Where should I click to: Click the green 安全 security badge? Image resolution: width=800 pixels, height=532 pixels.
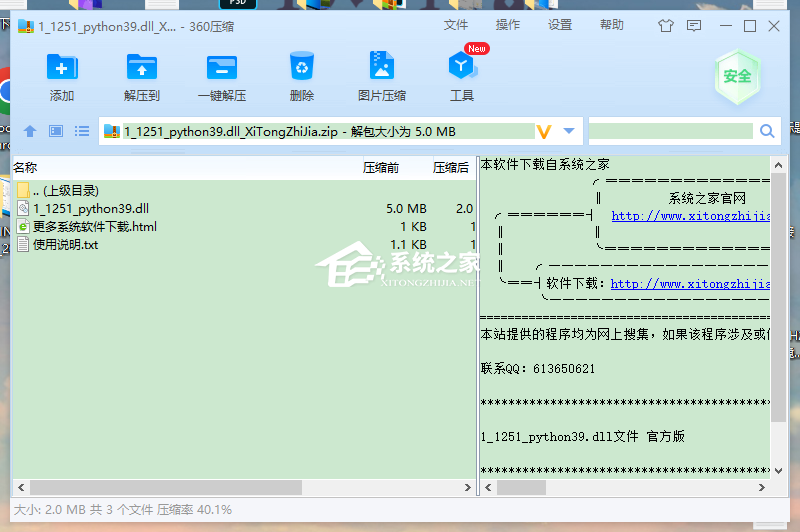(737, 77)
